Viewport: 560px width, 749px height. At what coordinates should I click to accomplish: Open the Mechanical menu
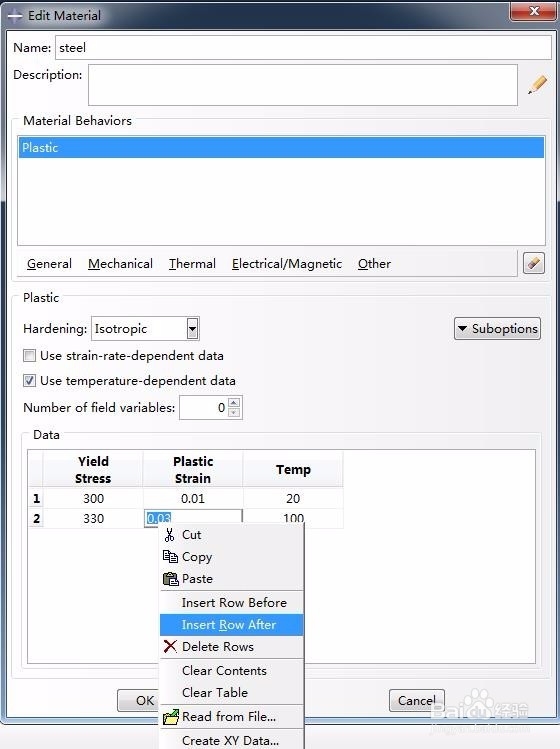pyautogui.click(x=120, y=264)
